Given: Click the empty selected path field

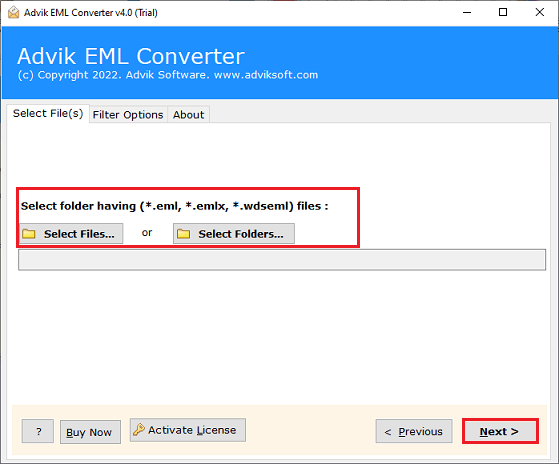Looking at the screenshot, I should (x=282, y=260).
